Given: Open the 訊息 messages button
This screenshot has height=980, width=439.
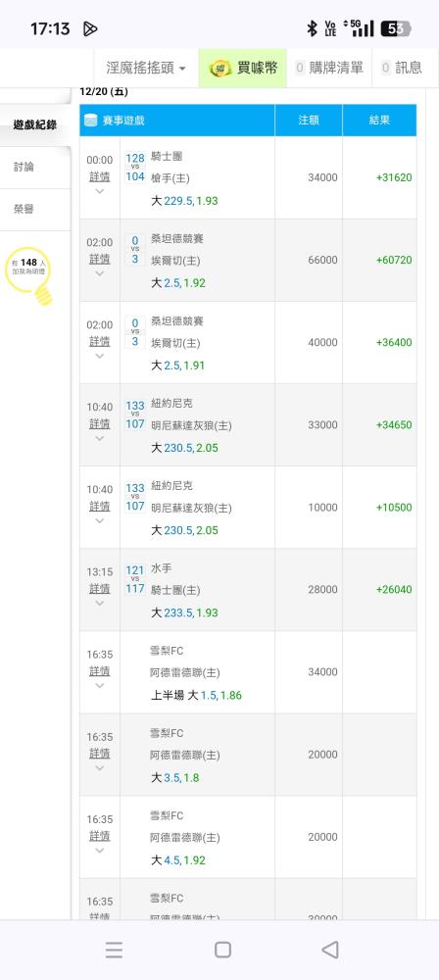Looking at the screenshot, I should [x=402, y=68].
